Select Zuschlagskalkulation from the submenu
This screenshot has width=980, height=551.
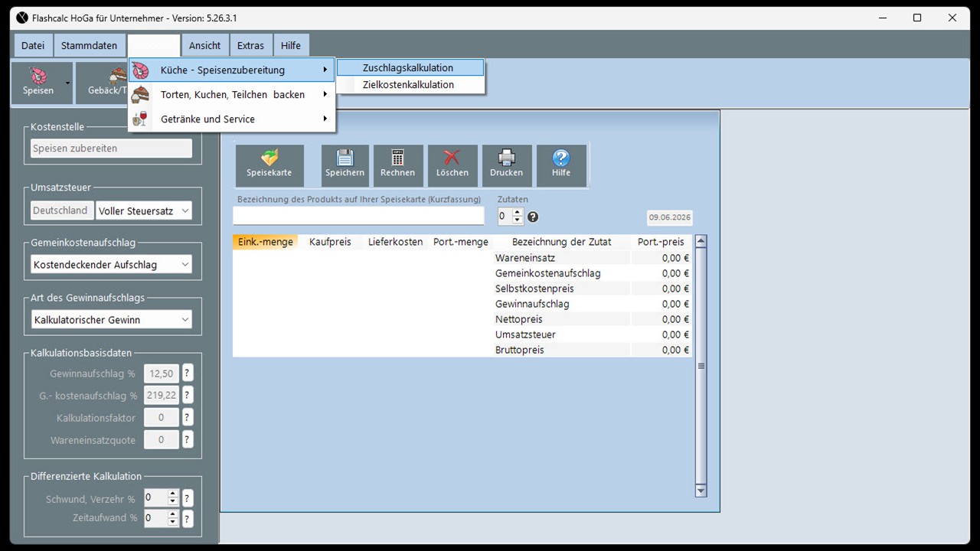click(x=410, y=68)
